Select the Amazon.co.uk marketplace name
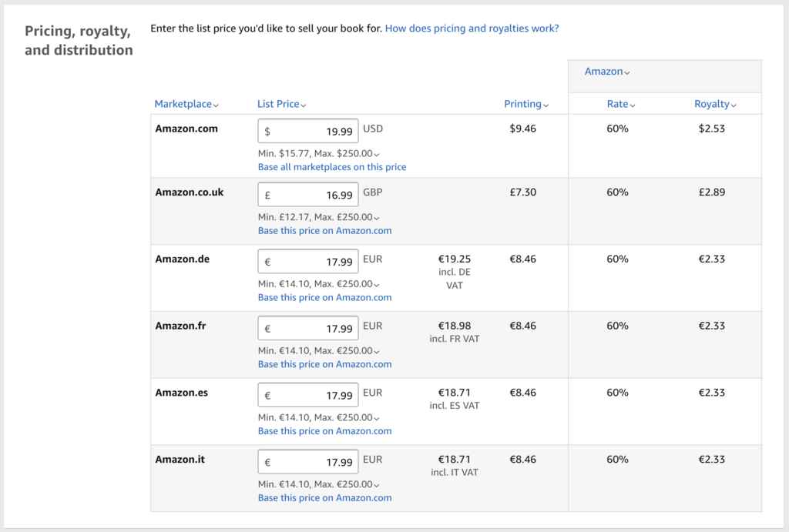This screenshot has height=532, width=789. pyautogui.click(x=190, y=192)
